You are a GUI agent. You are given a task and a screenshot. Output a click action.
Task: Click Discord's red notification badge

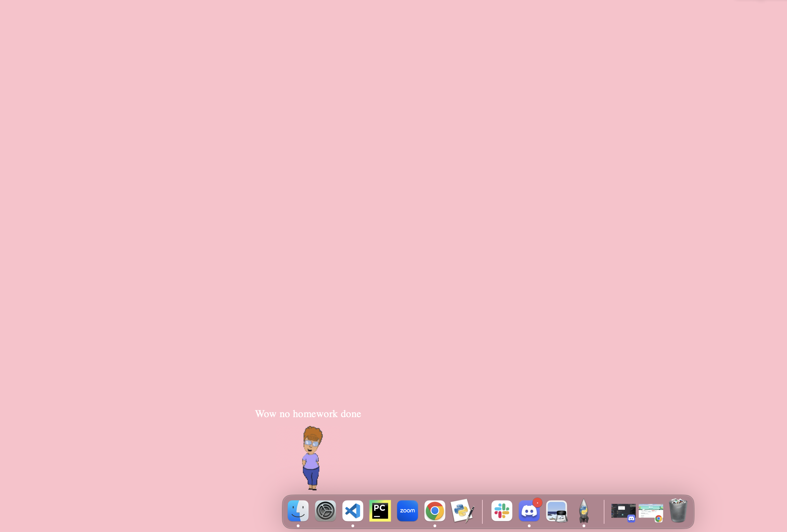[x=537, y=503]
